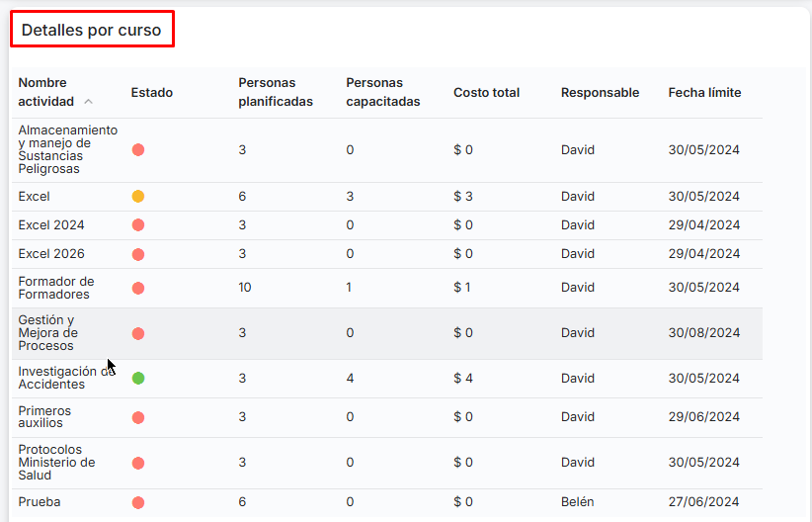This screenshot has width=812, height=522.
Task: Click the Personas planificadas column header
Action: point(276,92)
